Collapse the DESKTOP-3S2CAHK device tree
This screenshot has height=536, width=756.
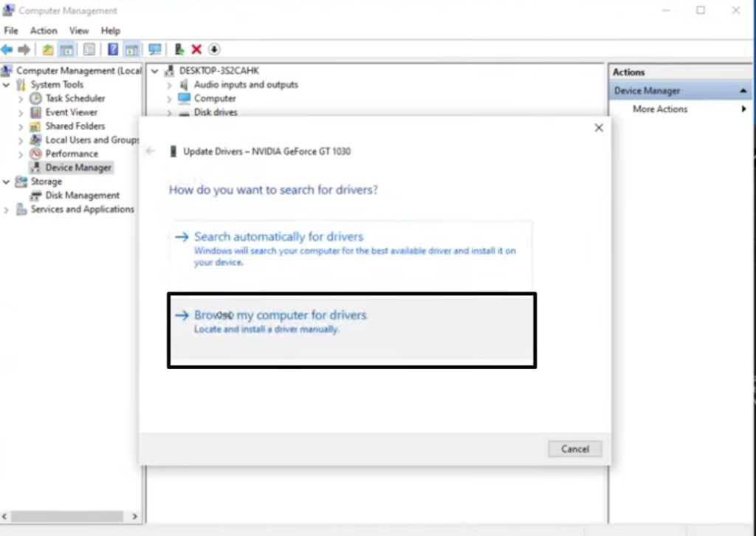point(154,71)
